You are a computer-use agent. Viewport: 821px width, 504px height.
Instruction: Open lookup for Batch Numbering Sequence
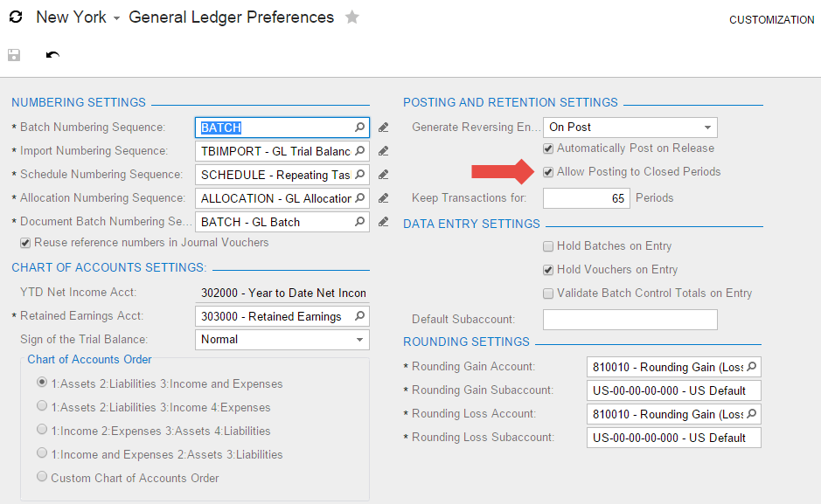pos(359,128)
